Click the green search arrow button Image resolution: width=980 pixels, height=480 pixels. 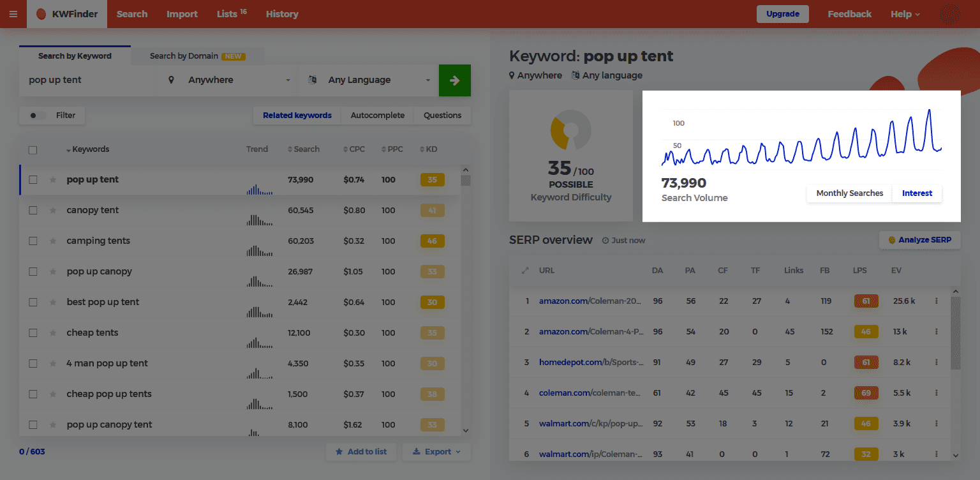(455, 80)
